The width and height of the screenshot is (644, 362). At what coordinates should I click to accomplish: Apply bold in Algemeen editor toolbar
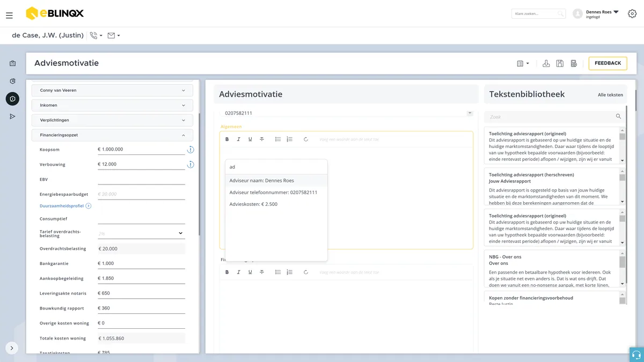click(227, 139)
